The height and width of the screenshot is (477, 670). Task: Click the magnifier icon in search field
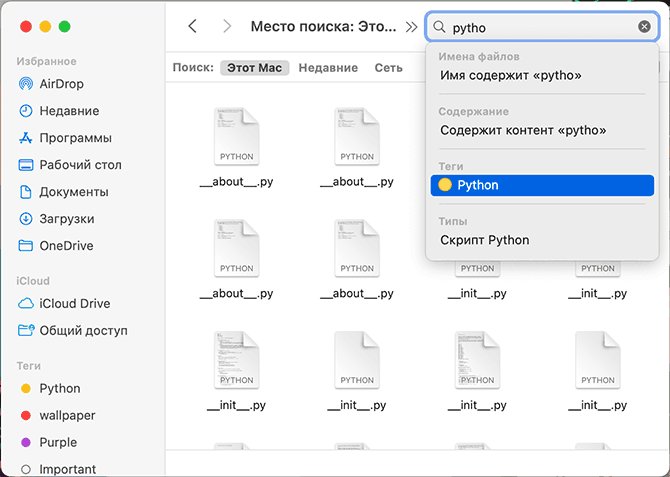point(439,27)
